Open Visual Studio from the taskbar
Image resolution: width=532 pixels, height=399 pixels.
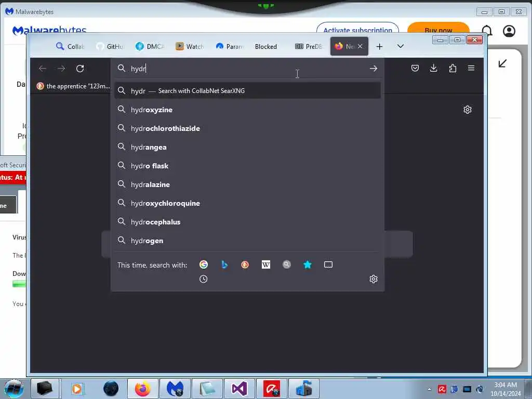click(x=239, y=389)
